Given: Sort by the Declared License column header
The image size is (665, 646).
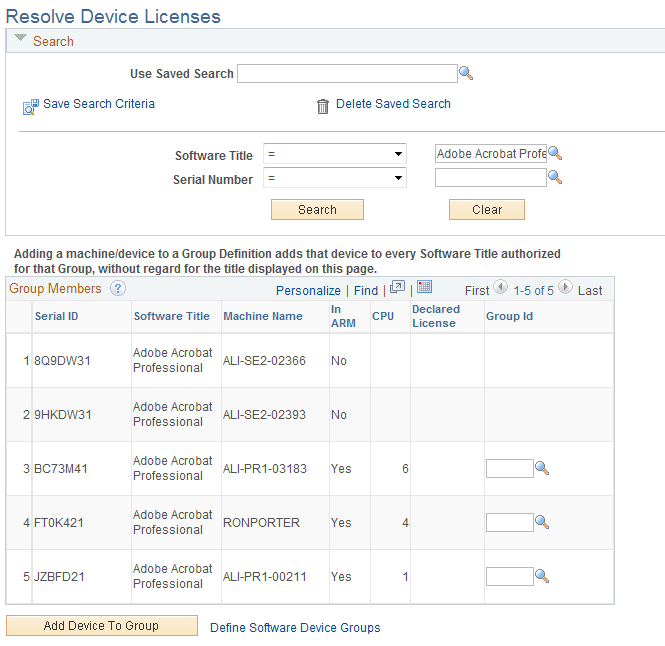Looking at the screenshot, I should click(x=436, y=316).
